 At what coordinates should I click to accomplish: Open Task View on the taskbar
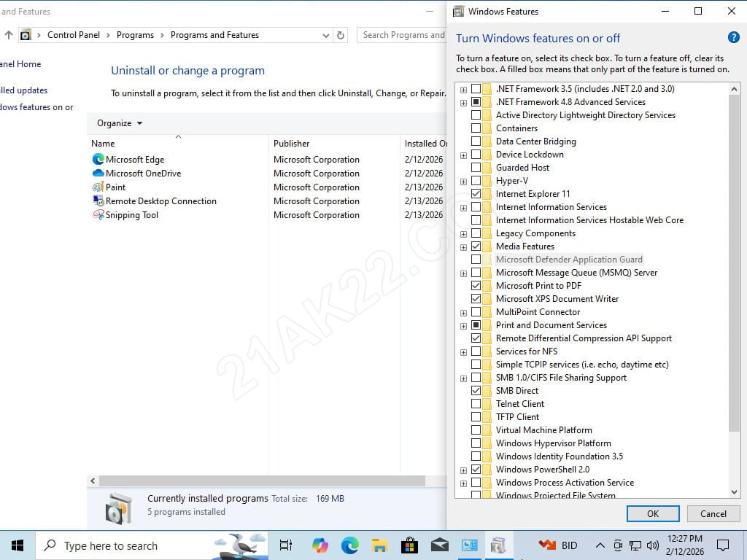click(286, 545)
